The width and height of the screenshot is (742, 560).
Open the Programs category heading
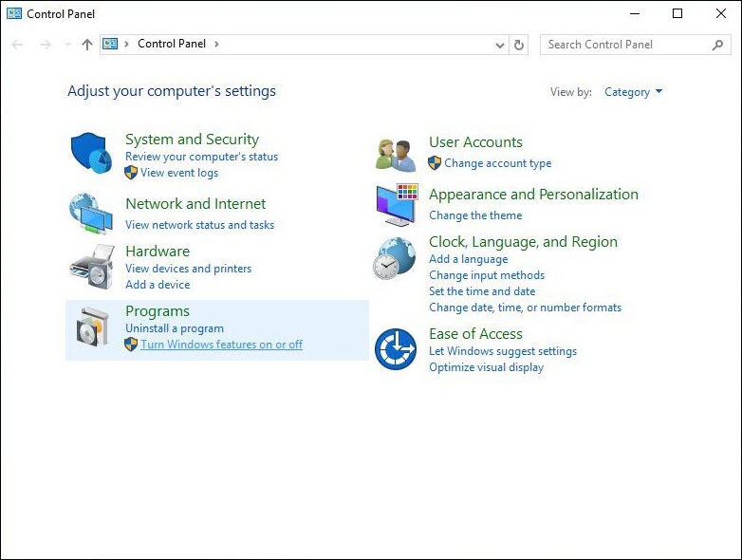tap(158, 311)
